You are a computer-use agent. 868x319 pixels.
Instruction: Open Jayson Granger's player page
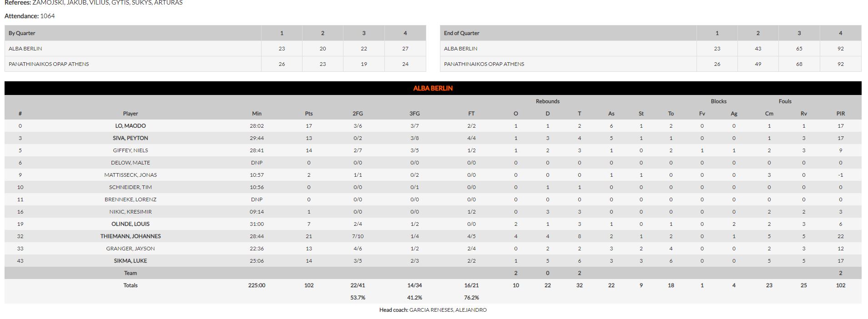[x=130, y=249]
